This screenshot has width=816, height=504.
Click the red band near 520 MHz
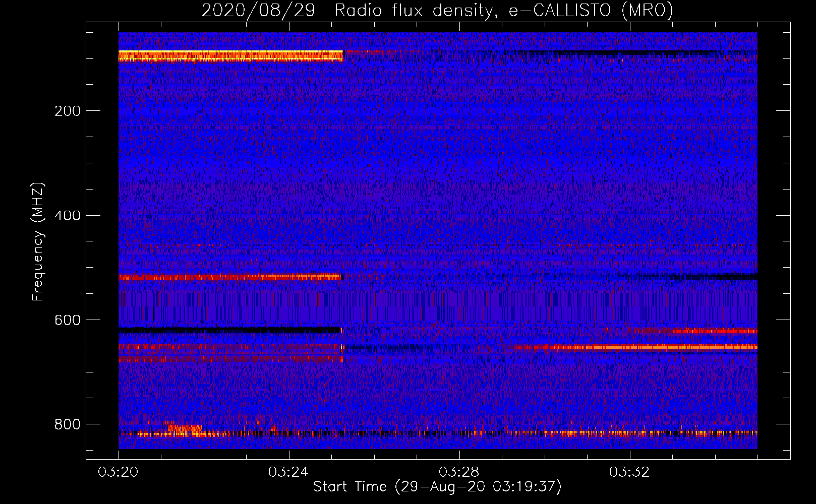click(230, 277)
